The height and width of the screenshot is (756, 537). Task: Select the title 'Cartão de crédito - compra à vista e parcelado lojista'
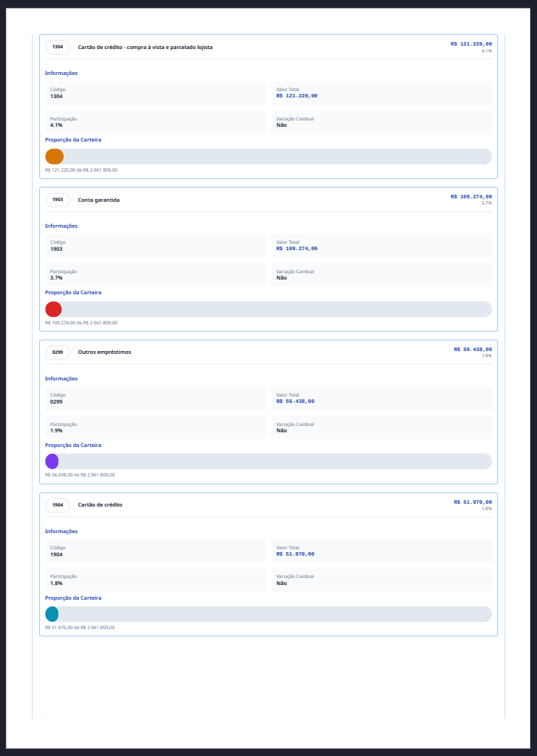coord(145,47)
